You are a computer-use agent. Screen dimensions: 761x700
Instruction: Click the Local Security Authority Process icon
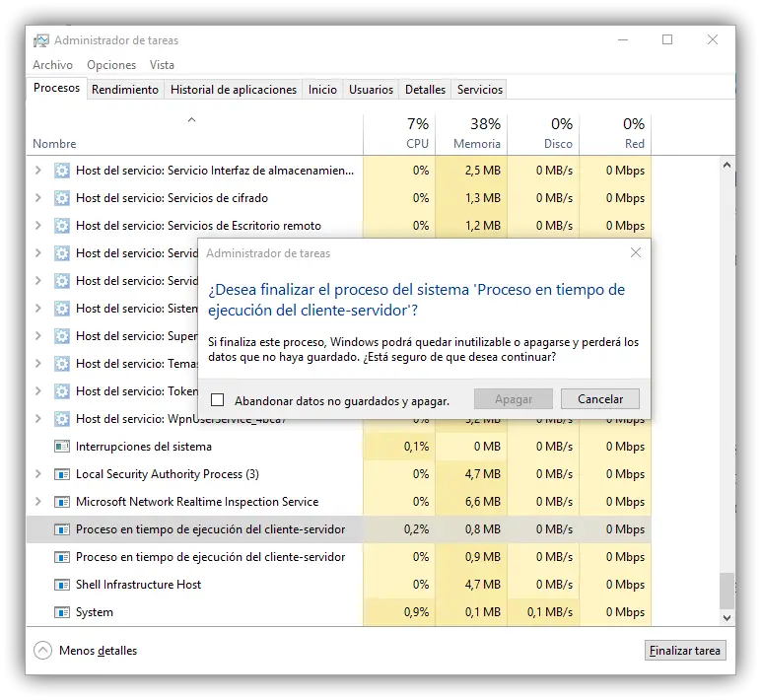(x=62, y=474)
